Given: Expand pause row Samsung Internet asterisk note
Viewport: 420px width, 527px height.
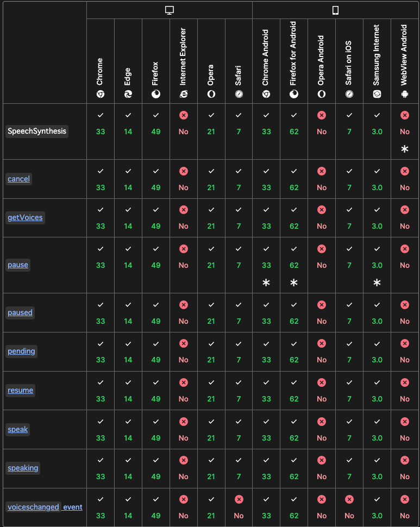Looking at the screenshot, I should (377, 283).
